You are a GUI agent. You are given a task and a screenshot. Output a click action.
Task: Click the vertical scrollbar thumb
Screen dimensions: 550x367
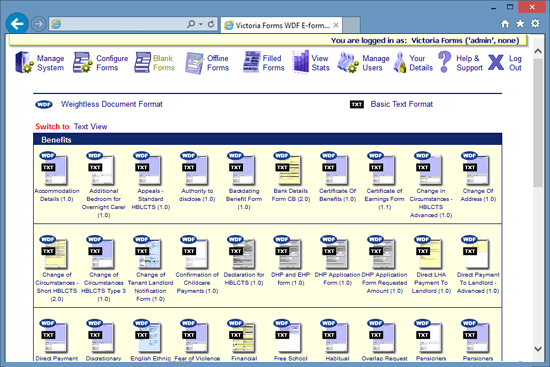tap(538, 123)
